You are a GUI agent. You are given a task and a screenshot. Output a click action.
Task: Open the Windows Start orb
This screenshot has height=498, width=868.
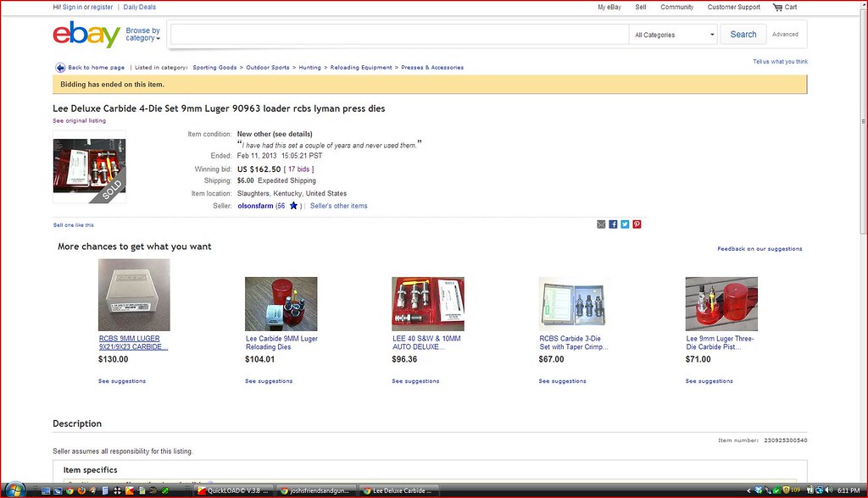coord(14,490)
